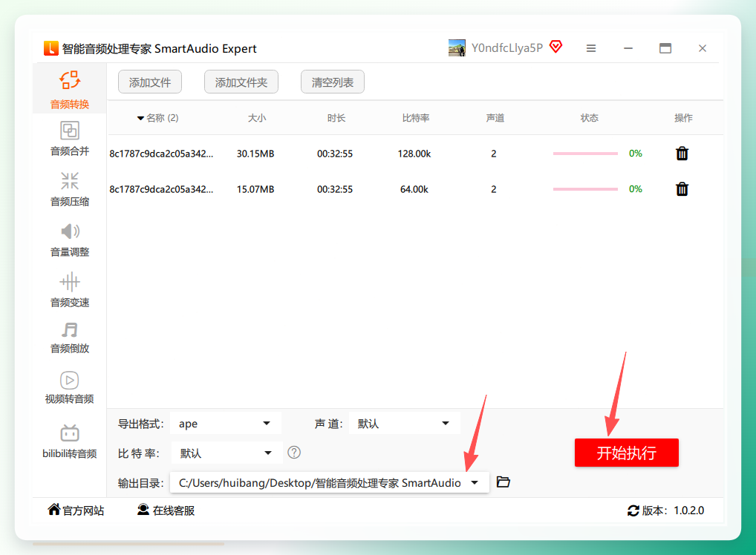Click the 时长 column header
This screenshot has width=756, height=555.
point(336,118)
